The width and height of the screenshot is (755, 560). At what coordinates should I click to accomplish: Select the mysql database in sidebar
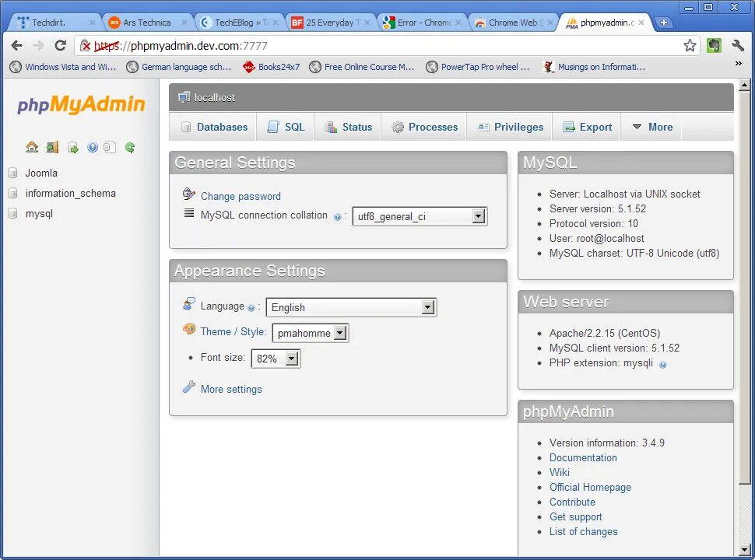coord(39,214)
